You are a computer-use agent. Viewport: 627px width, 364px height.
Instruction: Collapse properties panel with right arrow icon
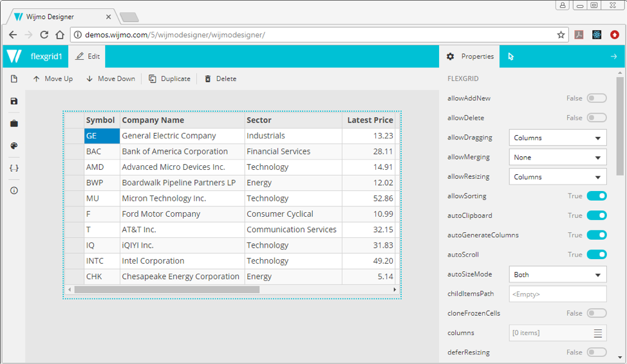(613, 57)
